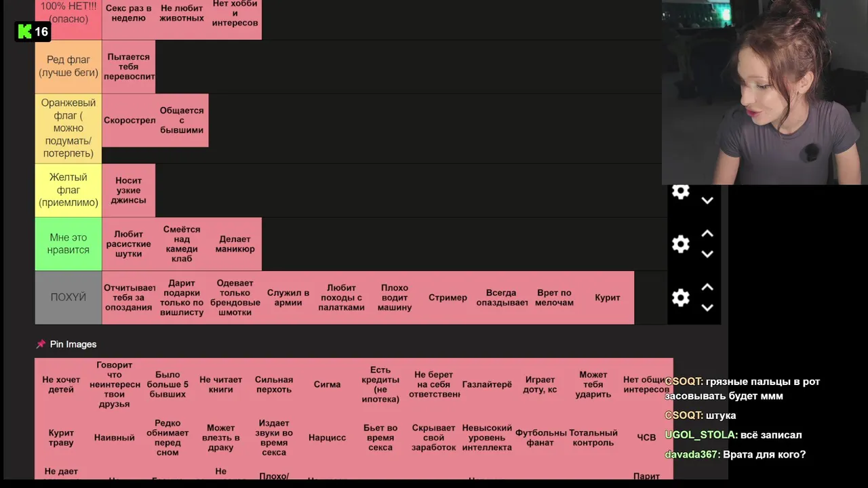Select the Курит tile in ПОХУЙ row
The width and height of the screenshot is (868, 488).
tap(608, 298)
